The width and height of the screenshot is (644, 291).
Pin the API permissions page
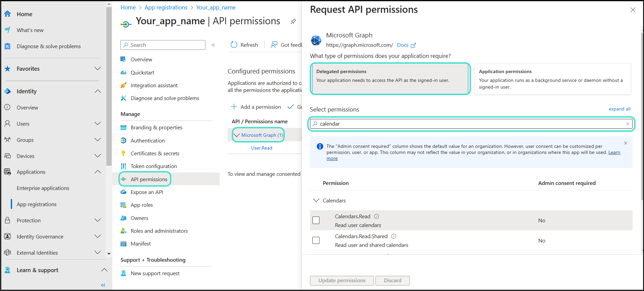pos(293,22)
